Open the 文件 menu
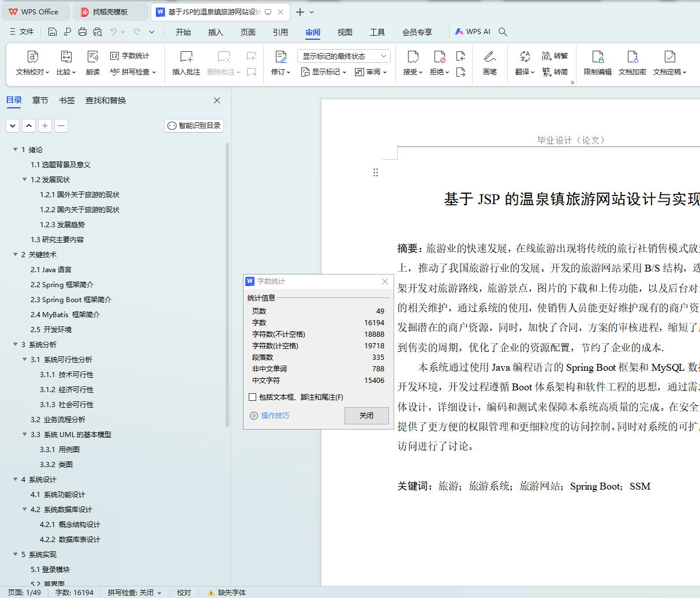Screen dimensions: 700x598 [x=22, y=32]
